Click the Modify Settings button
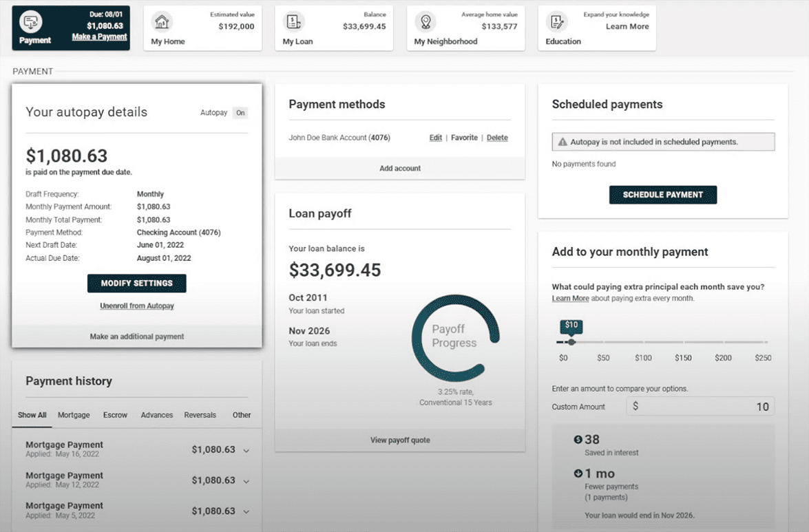The image size is (809, 532). click(136, 284)
